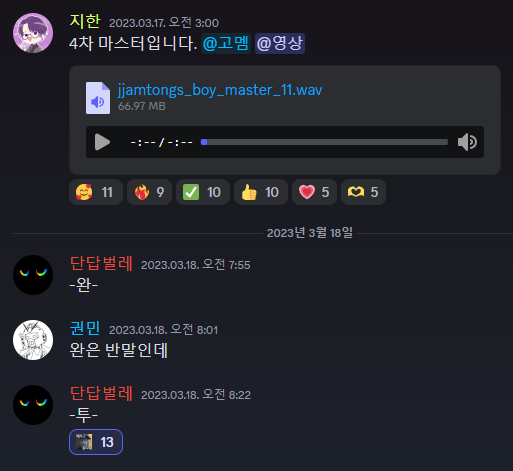This screenshot has width=513, height=471.
Task: Play the jjamtongs_boy_master_11.wav audio
Action: click(102, 142)
